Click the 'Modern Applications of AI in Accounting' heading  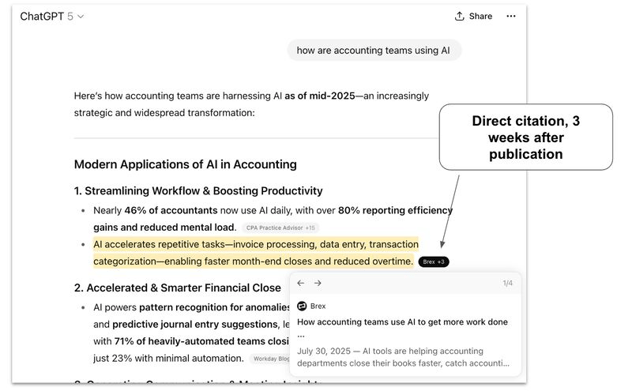[x=185, y=164]
